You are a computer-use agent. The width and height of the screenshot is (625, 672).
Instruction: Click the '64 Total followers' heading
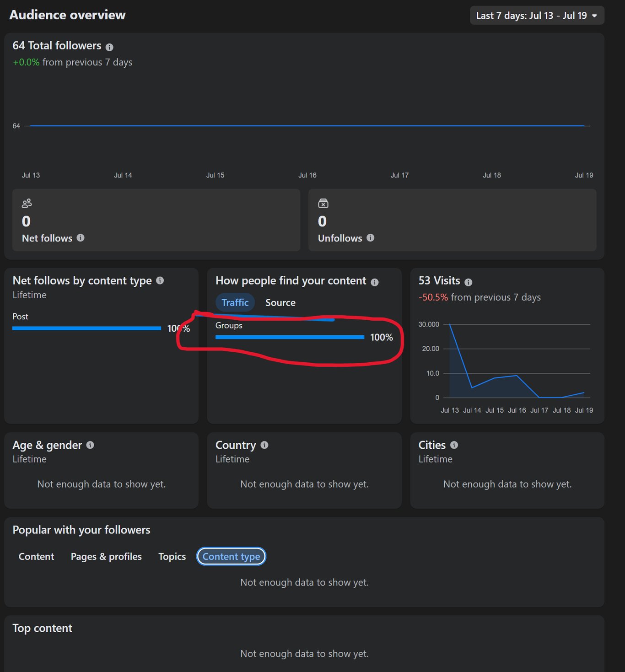coord(57,46)
